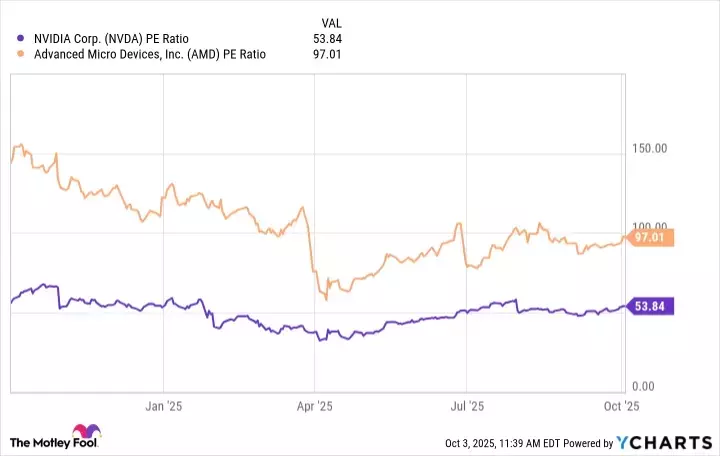The image size is (720, 456).
Task: Click the Jan '25 x-axis marker
Action: tap(163, 407)
